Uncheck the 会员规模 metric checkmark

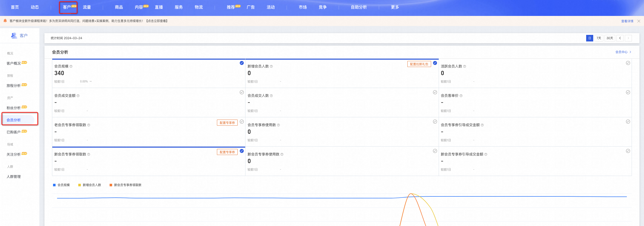(x=242, y=63)
